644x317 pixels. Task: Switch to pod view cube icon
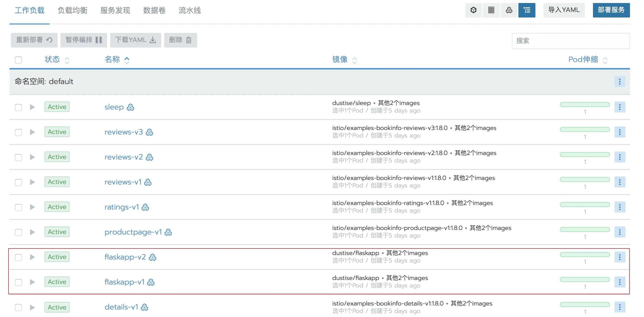[x=473, y=10]
